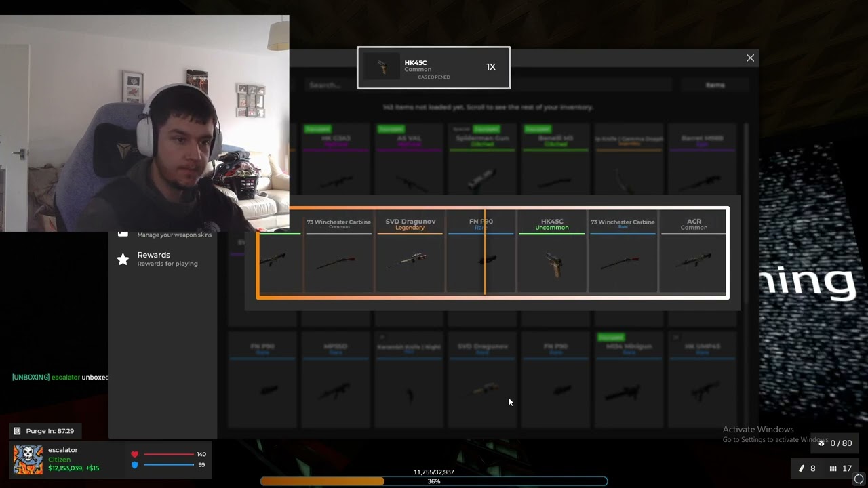Open the Items filter dropdown
This screenshot has width=868, height=488.
click(715, 85)
